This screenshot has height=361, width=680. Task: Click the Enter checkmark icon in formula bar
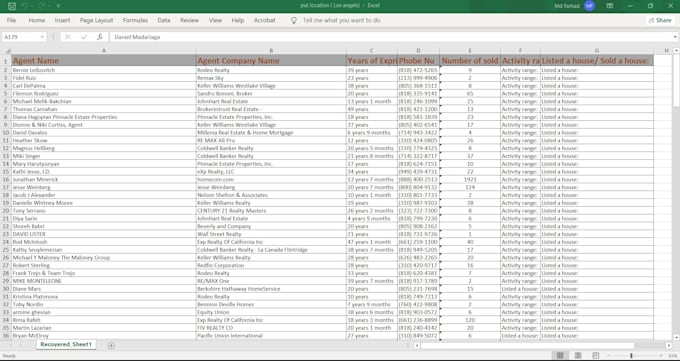pyautogui.click(x=84, y=37)
